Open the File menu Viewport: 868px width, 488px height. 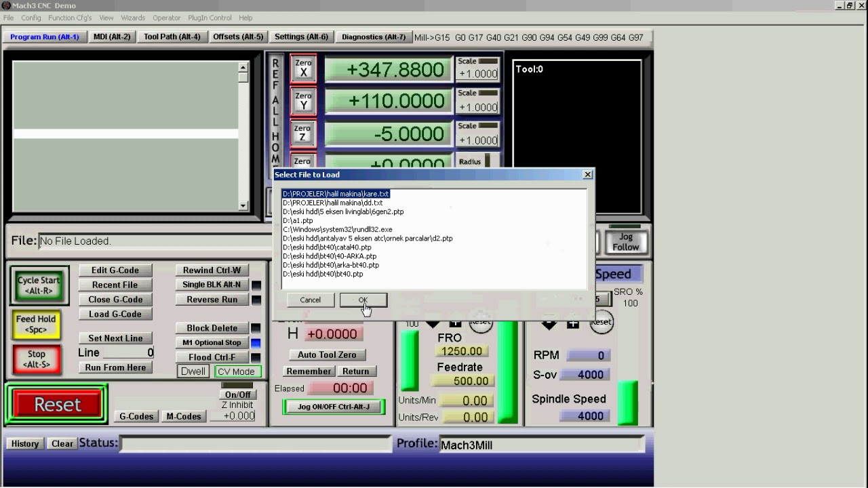(x=8, y=18)
